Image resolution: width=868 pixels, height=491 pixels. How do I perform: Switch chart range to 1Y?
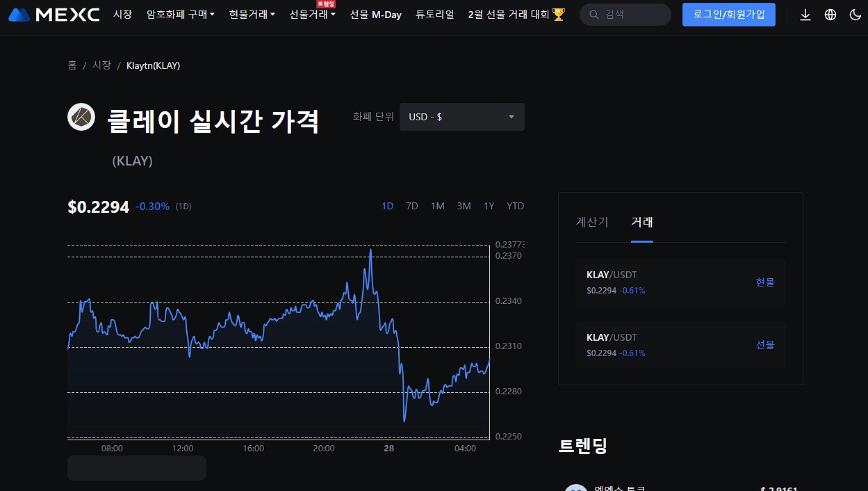[x=489, y=206]
